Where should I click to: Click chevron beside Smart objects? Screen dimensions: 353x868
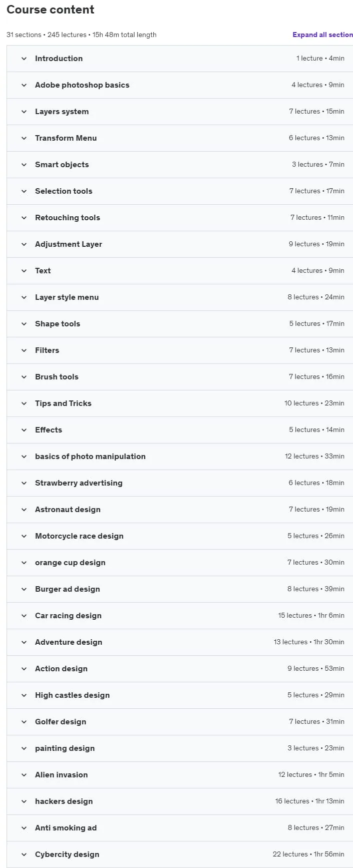24,165
